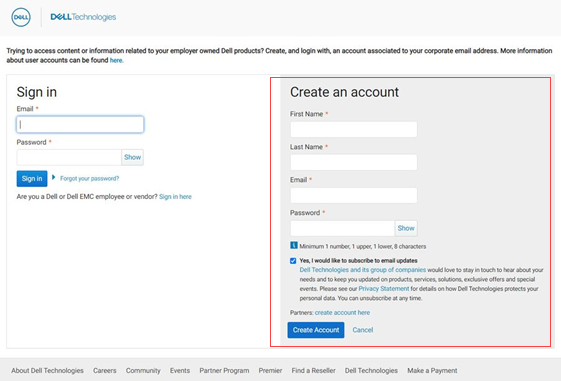Open the Make a Payment footer link
561x381 pixels.
[432, 371]
